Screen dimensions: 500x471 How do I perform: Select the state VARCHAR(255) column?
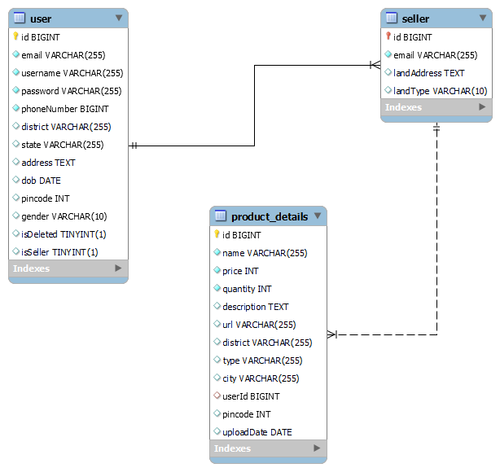[62, 145]
